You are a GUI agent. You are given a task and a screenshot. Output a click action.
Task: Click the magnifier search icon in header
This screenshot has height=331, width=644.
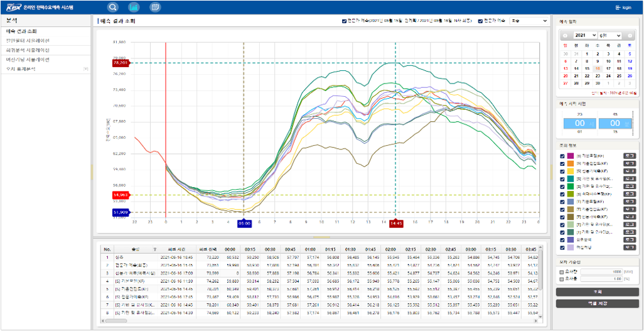pos(113,8)
